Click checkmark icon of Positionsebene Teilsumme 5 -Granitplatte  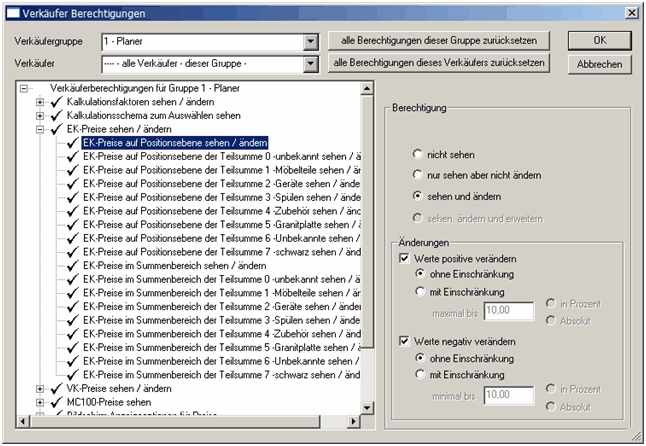(73, 225)
